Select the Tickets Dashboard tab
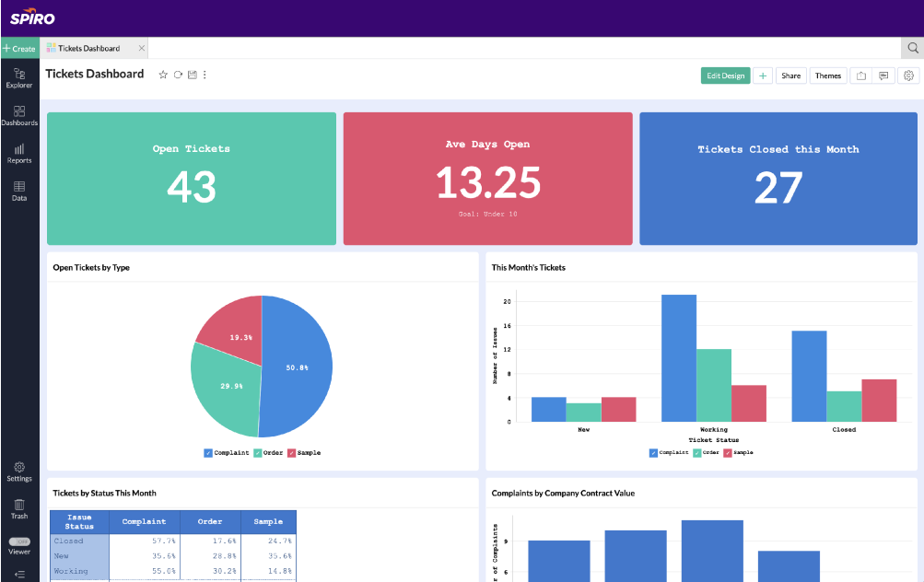 click(88, 48)
